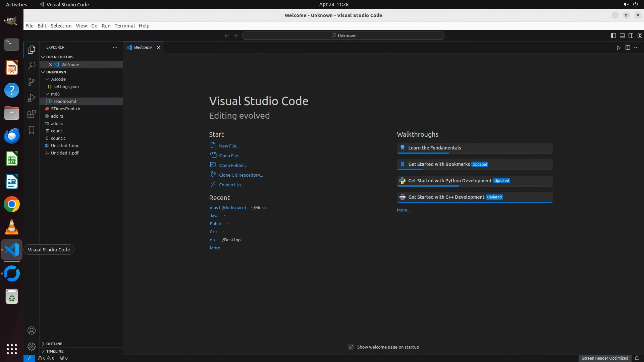Viewport: 644px width, 362px height.
Task: Expand the Timeline section
Action: (x=55, y=351)
